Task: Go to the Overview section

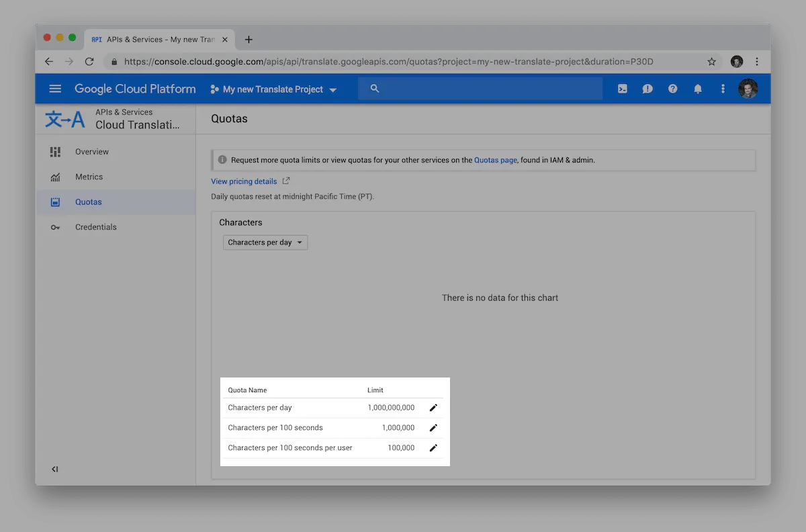Action: 116,152
